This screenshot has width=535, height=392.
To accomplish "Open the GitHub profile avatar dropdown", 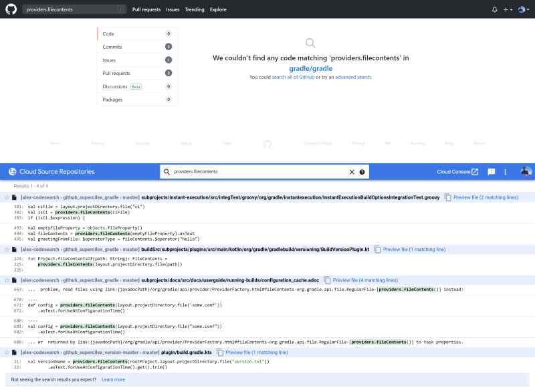I will tap(522, 9).
